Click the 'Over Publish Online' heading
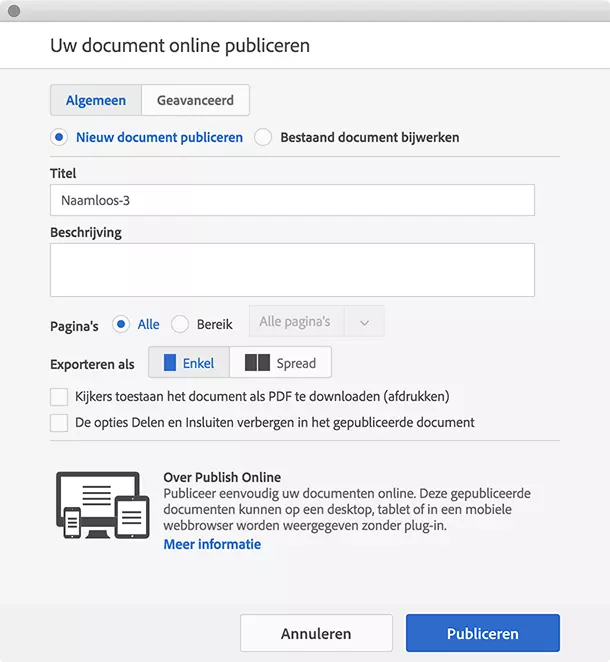Image resolution: width=610 pixels, height=662 pixels. (x=222, y=477)
